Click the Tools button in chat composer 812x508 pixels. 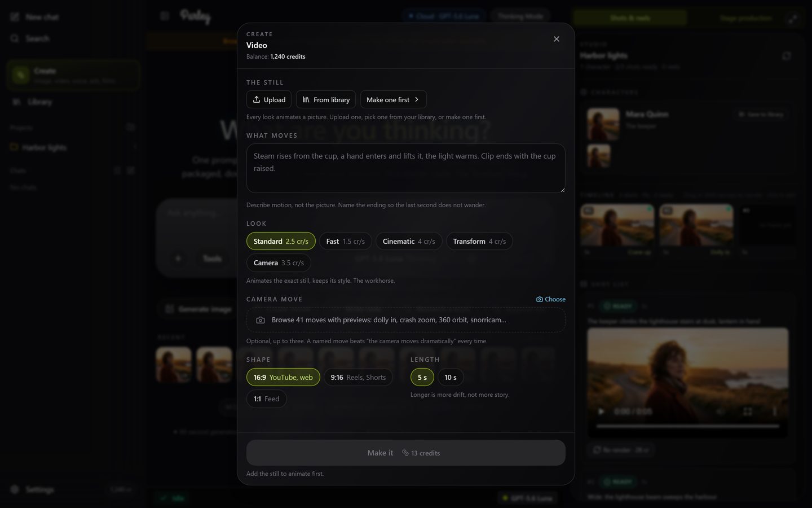pyautogui.click(x=212, y=258)
